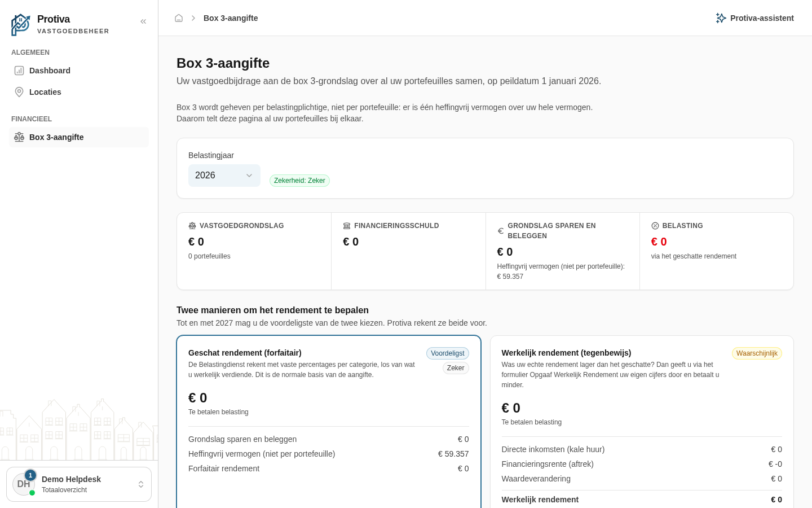Select the Werkelijk rendement (tegenbewijs) card
812x508 pixels.
[642, 422]
